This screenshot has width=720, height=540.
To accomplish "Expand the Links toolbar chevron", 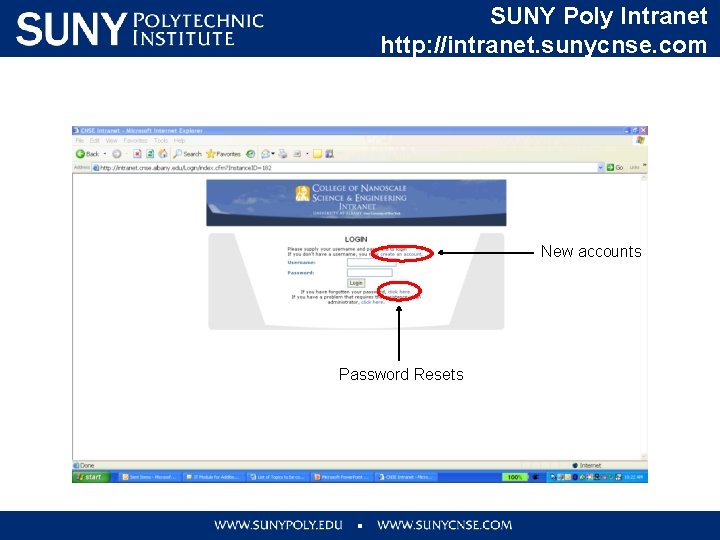I will coord(644,165).
